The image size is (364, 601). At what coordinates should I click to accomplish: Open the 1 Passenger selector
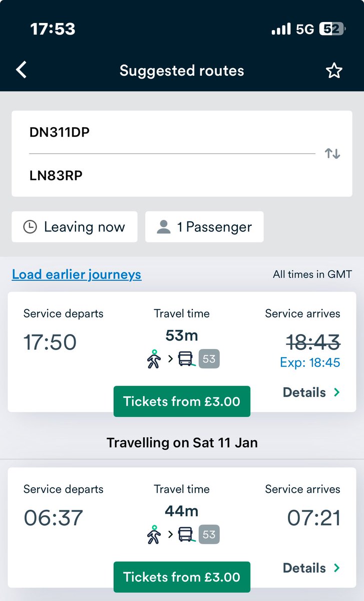(x=204, y=227)
